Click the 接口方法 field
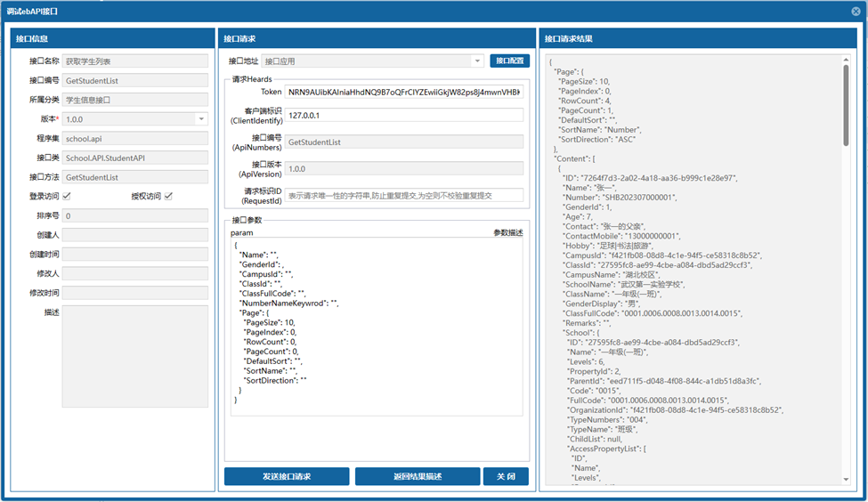 click(135, 177)
